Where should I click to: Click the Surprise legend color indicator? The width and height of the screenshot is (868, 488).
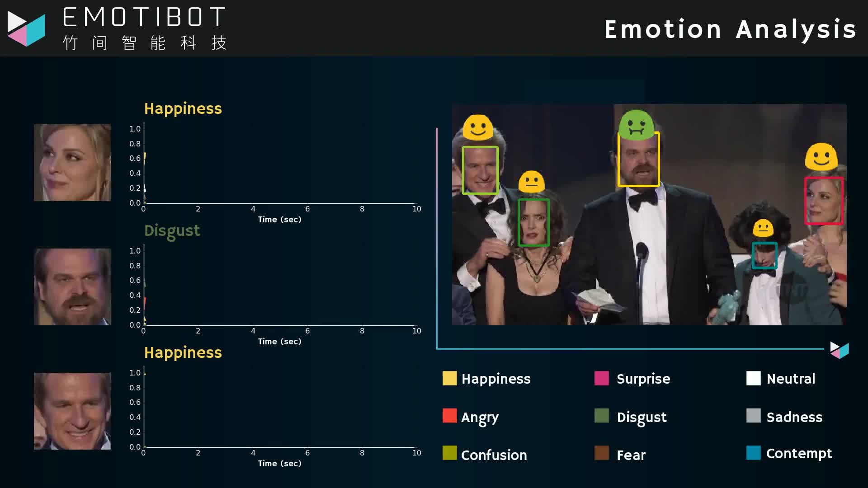click(x=602, y=378)
